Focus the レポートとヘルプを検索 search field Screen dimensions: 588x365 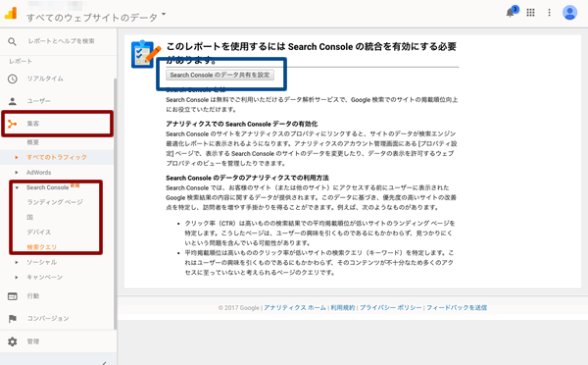pos(61,41)
